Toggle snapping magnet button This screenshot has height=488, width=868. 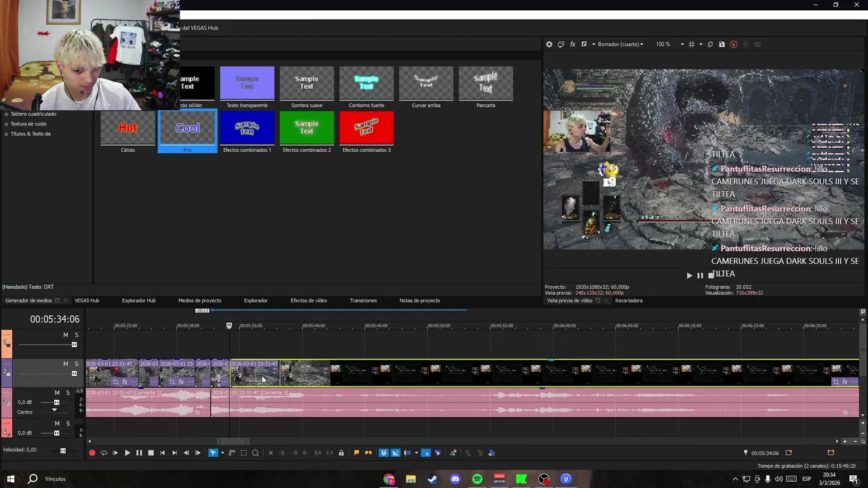click(383, 453)
